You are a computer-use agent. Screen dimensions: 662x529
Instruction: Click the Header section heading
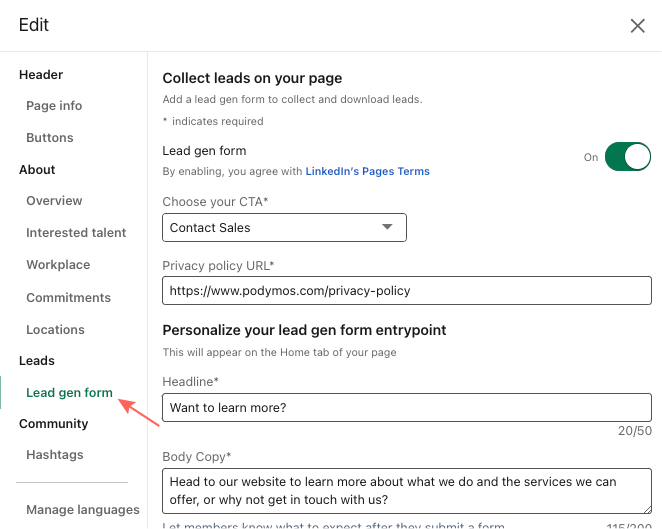click(x=41, y=75)
